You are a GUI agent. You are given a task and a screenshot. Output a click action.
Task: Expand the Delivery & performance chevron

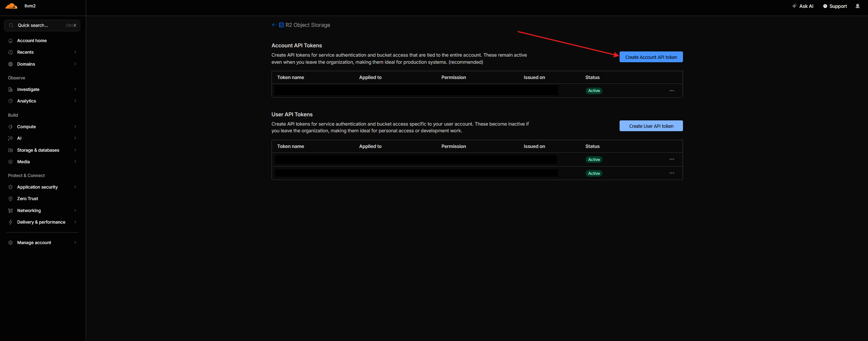point(75,222)
